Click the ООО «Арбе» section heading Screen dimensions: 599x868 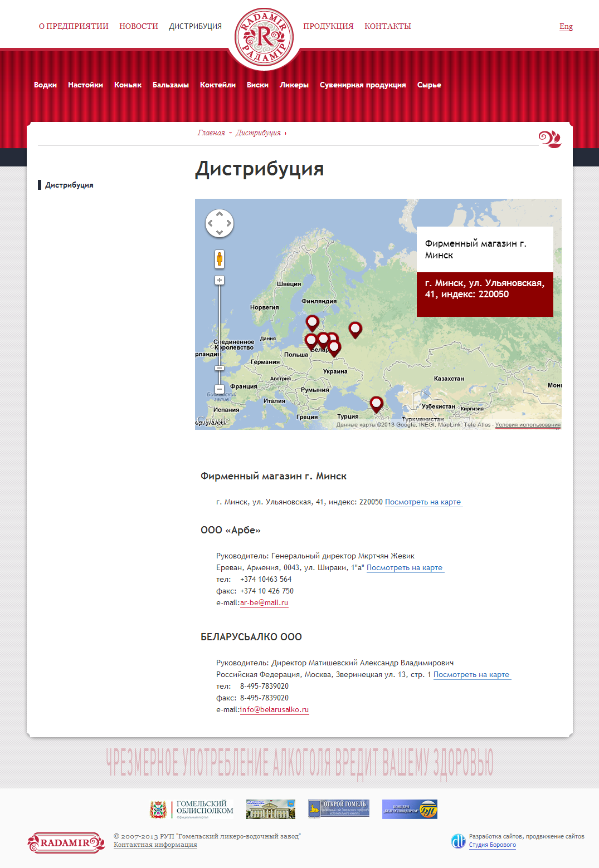(231, 530)
